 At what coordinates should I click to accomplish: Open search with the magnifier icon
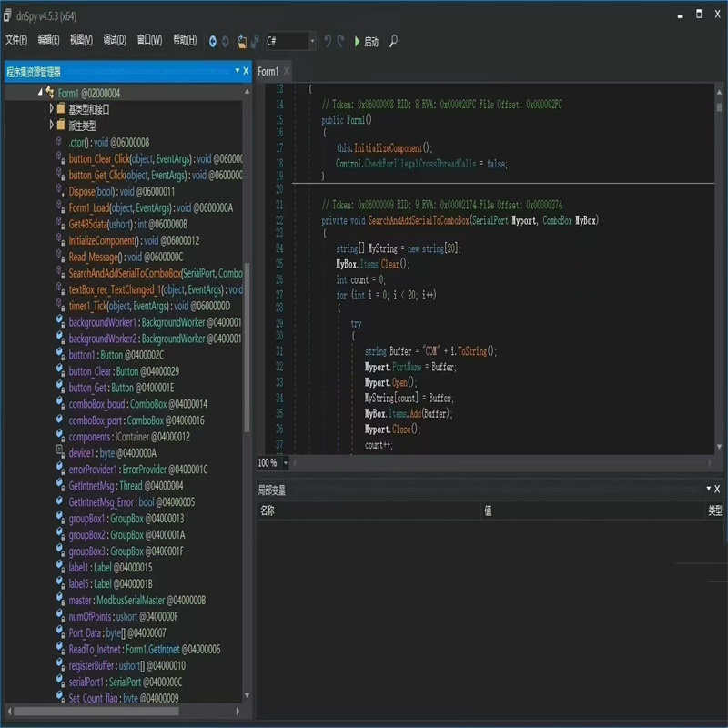[393, 41]
